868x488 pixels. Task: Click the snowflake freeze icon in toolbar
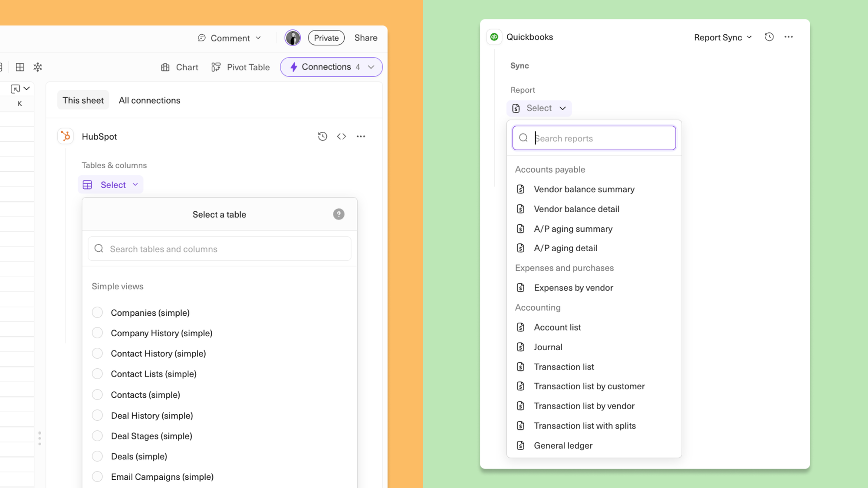point(38,67)
